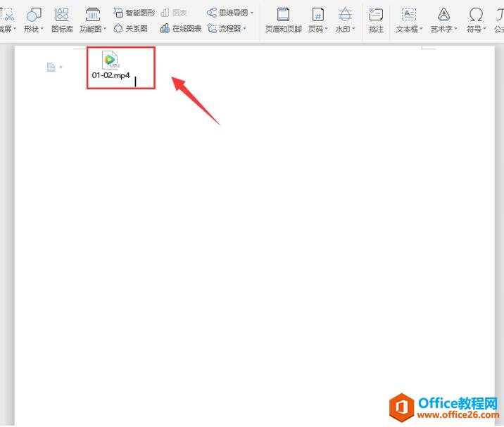Open the 图标库 icon library
504x427 pixels.
(62, 19)
